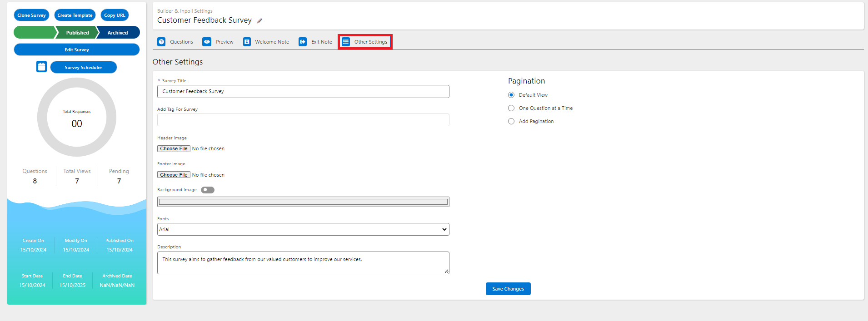Select One Question at a Time option
This screenshot has height=321, width=868.
(x=511, y=108)
